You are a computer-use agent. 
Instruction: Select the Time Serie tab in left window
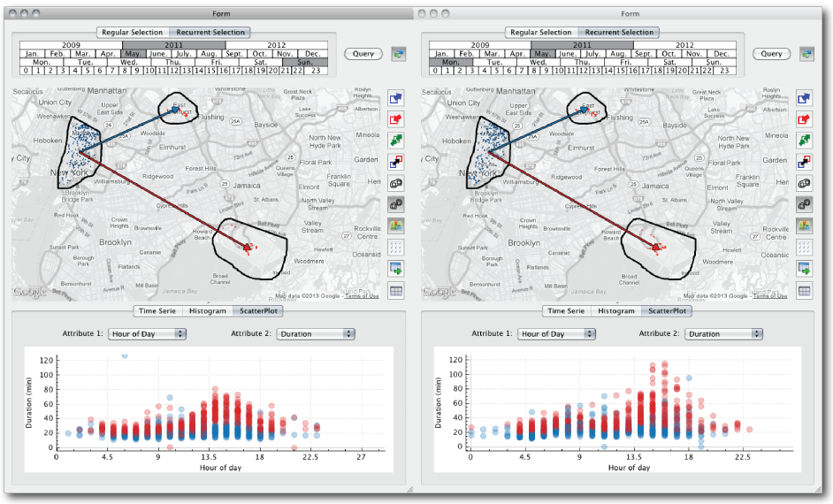157,311
